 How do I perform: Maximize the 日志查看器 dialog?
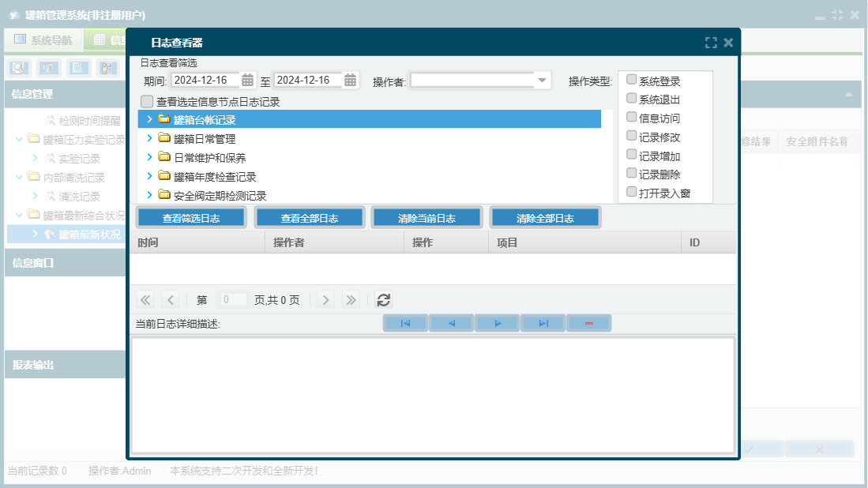click(x=712, y=43)
